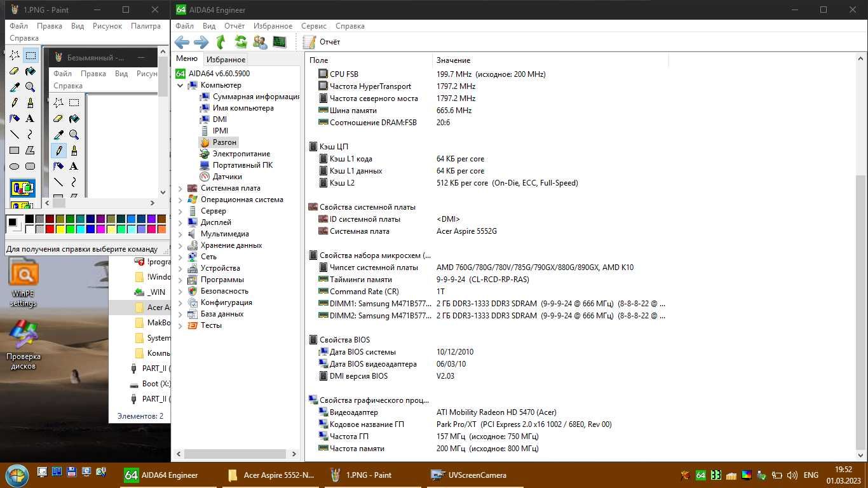
Task: Activate the Magnifier tool in Paint
Action: click(30, 87)
